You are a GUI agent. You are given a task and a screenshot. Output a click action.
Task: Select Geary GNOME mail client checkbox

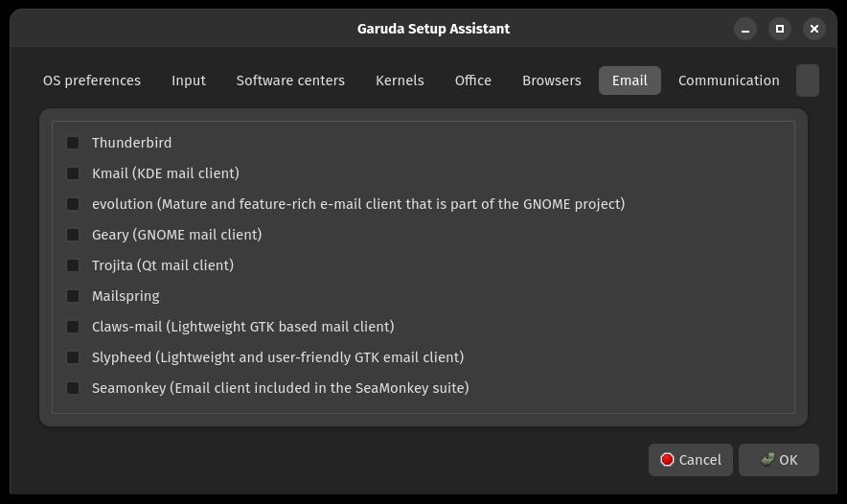73,235
